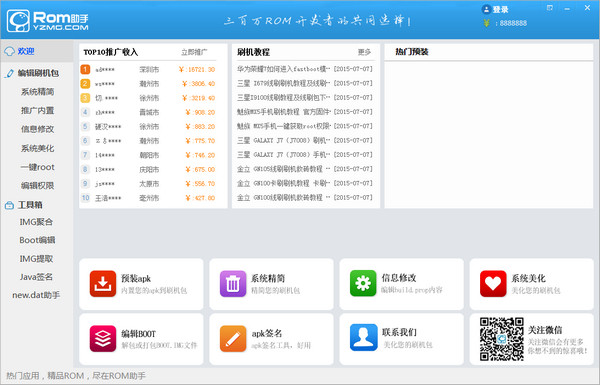Open tutorial 金立 GN100卡刷刷机教程

pos(284,183)
